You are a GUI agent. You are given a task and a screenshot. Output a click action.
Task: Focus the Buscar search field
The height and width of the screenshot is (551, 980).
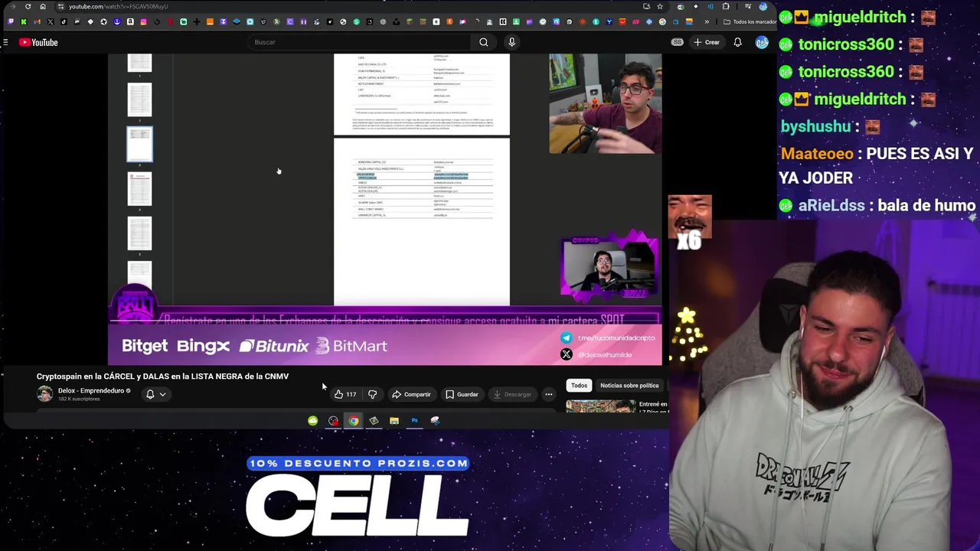[360, 42]
